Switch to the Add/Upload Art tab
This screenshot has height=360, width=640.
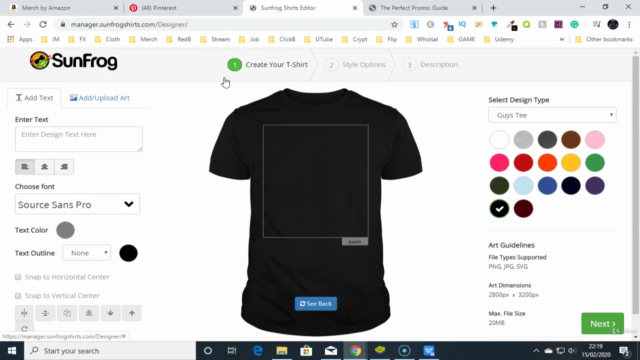coord(100,98)
